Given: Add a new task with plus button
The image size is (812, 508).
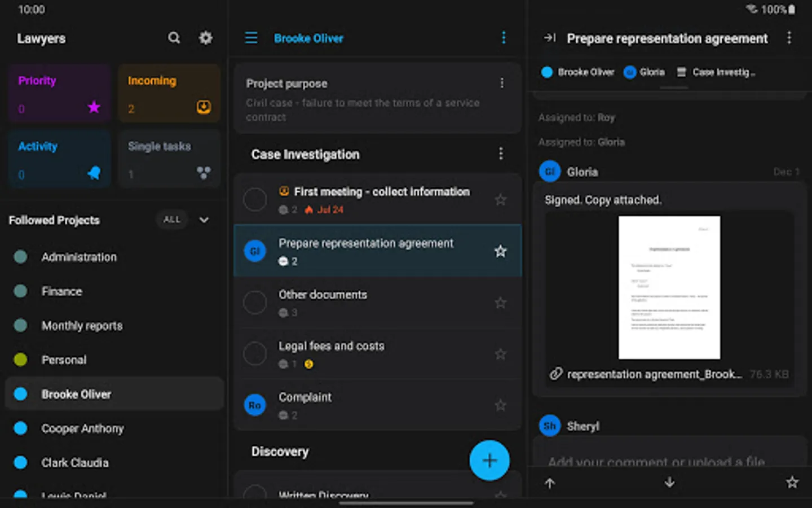Looking at the screenshot, I should tap(489, 460).
